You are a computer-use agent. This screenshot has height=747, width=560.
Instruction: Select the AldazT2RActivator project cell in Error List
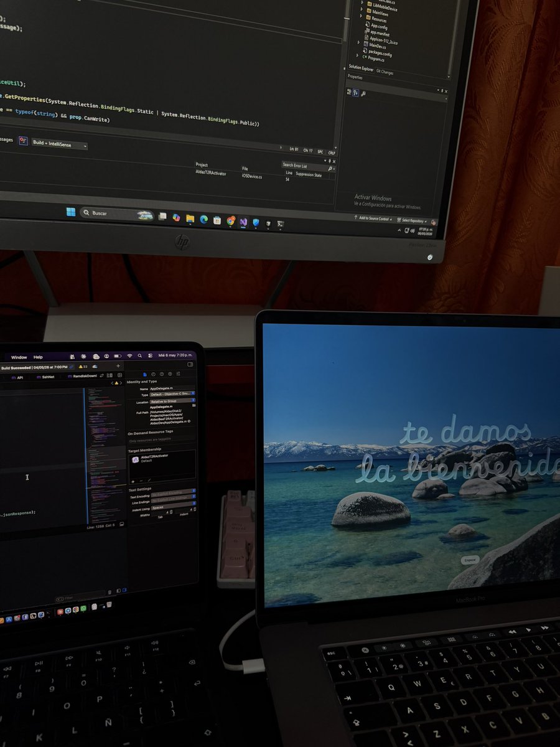pos(210,173)
